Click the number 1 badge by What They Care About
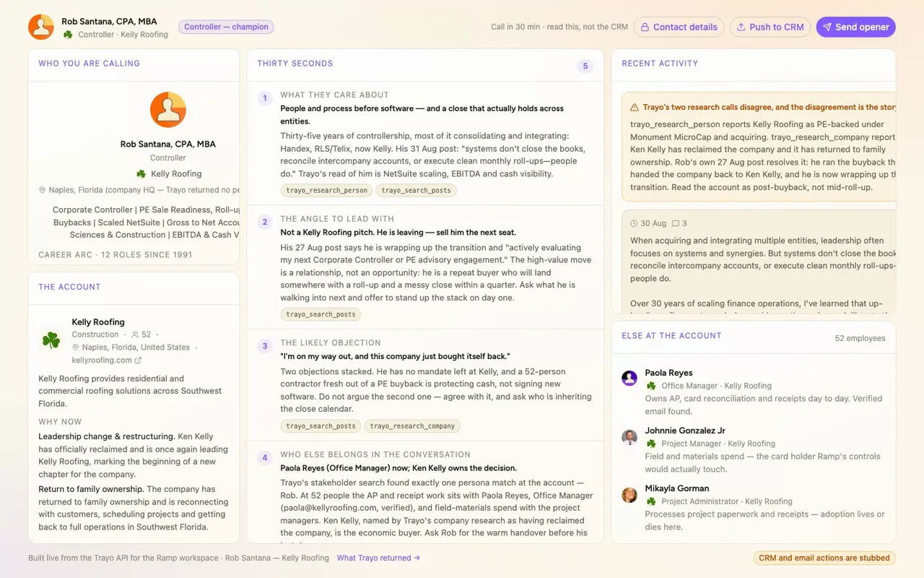 265,98
